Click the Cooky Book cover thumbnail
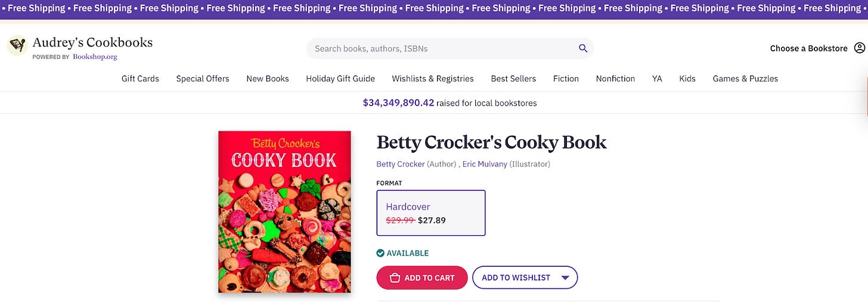 tap(284, 212)
